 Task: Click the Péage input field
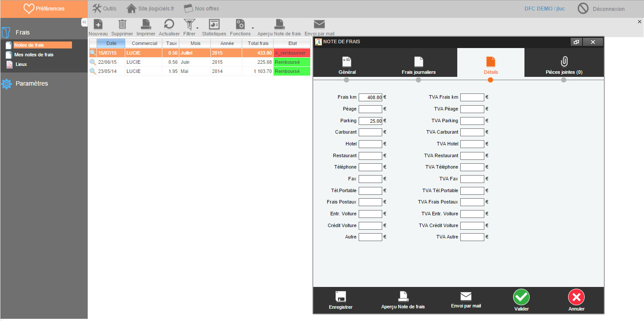pos(370,109)
